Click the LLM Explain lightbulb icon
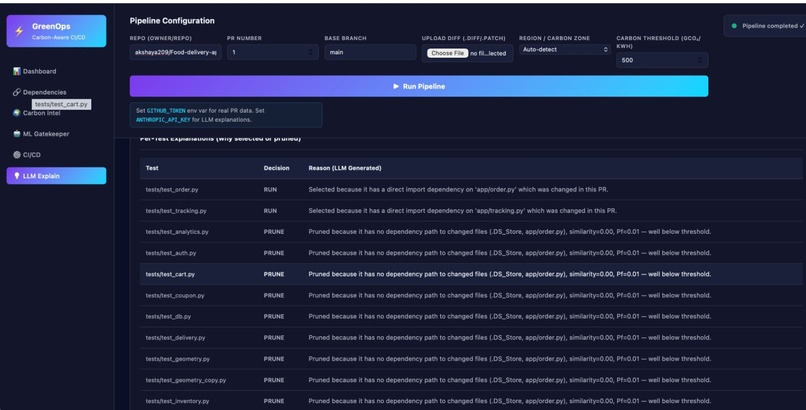The width and height of the screenshot is (806, 410). (17, 176)
